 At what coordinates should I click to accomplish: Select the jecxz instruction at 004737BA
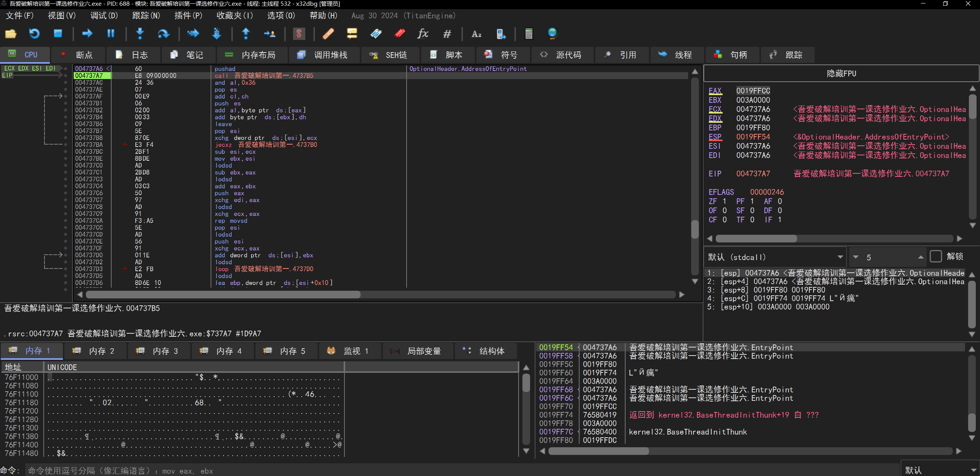(265, 145)
